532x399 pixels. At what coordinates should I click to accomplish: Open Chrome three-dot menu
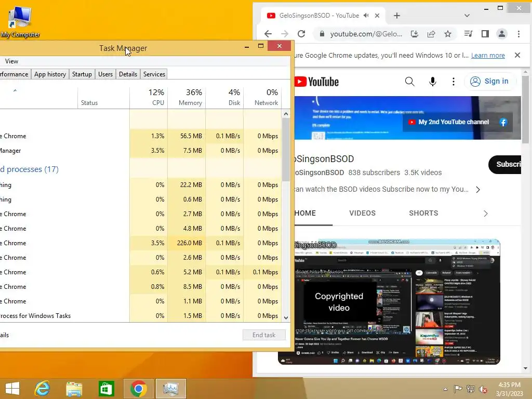pos(518,34)
